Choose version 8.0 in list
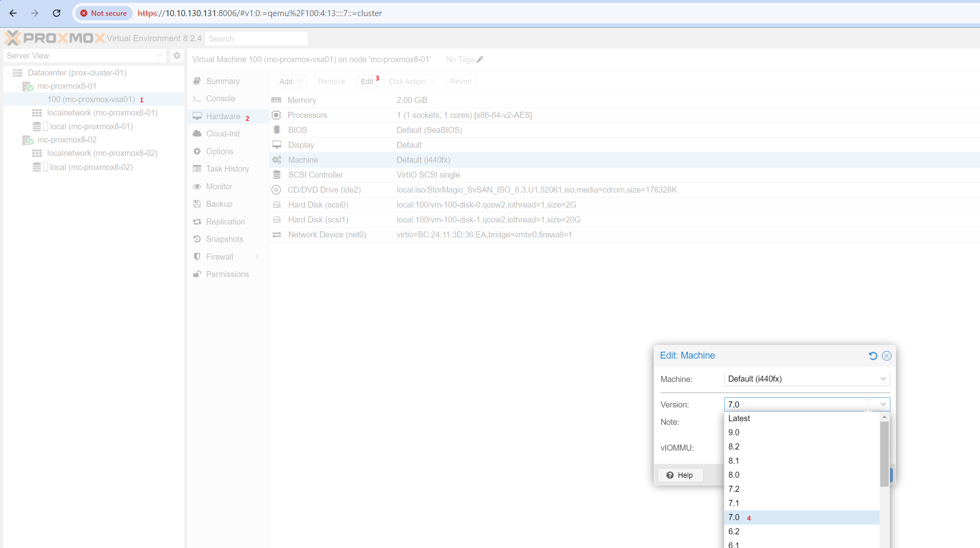This screenshot has height=548, width=980. [x=802, y=475]
